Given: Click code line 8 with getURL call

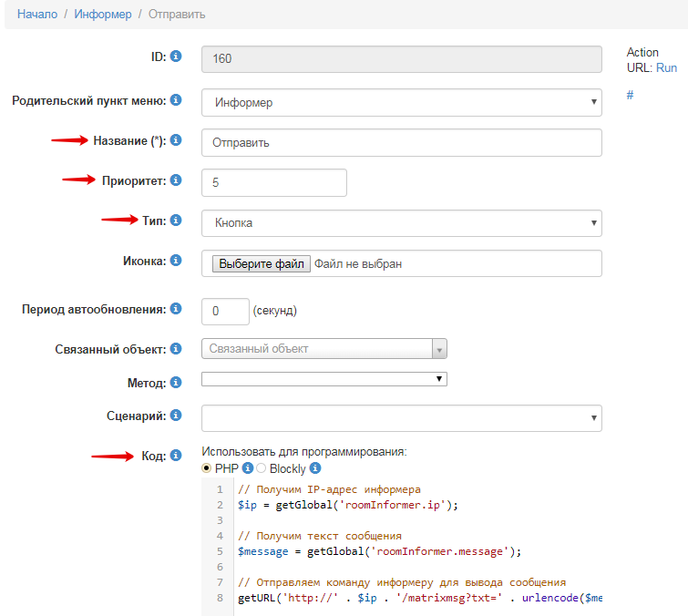Looking at the screenshot, I should coord(420,598).
